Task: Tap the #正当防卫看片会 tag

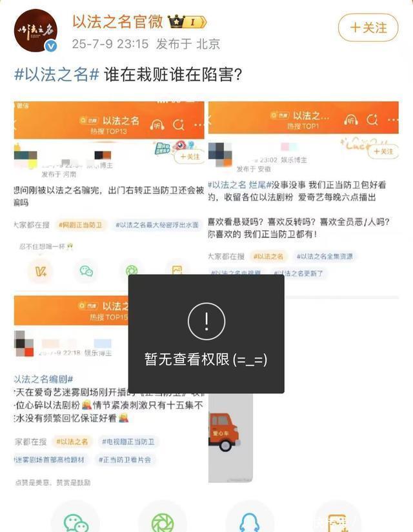Action: (125, 460)
